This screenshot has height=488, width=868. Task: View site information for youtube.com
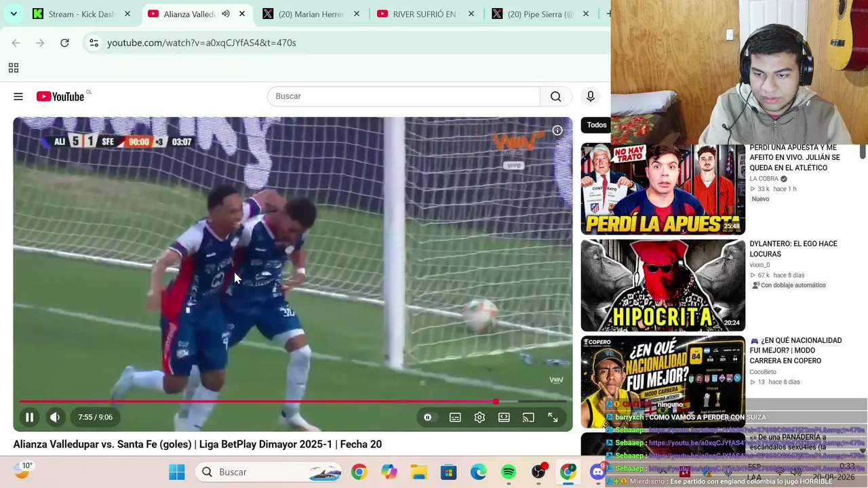94,43
